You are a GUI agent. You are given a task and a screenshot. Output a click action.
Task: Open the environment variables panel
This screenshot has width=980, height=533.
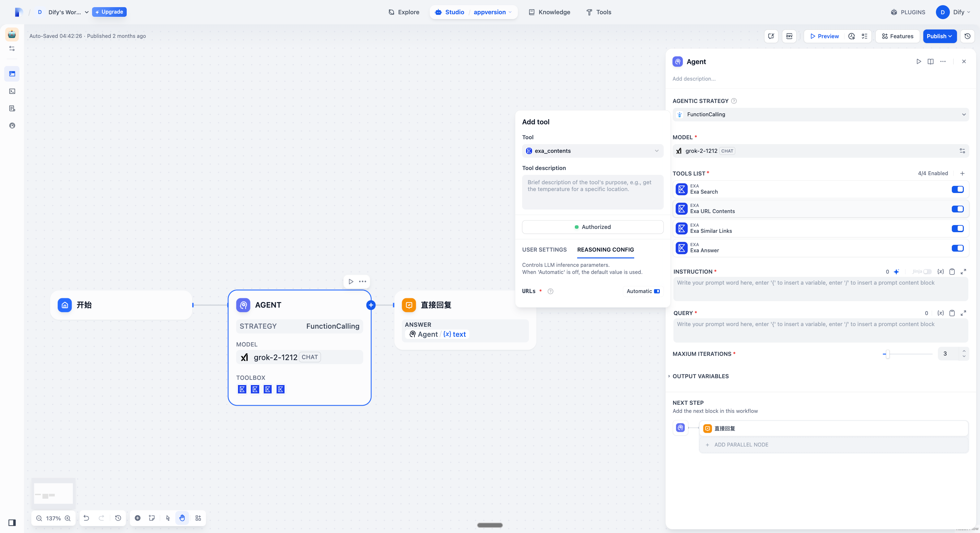click(x=789, y=36)
